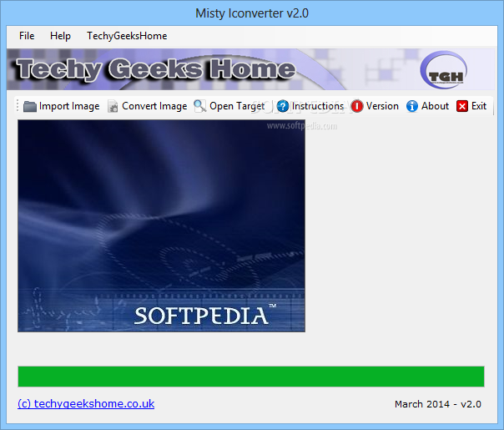Click the Convert Image icon

[x=113, y=106]
